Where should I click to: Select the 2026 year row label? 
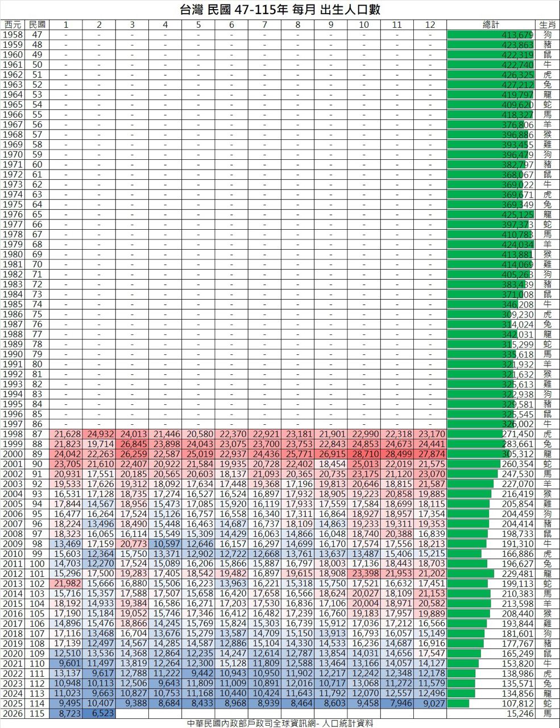[x=13, y=713]
